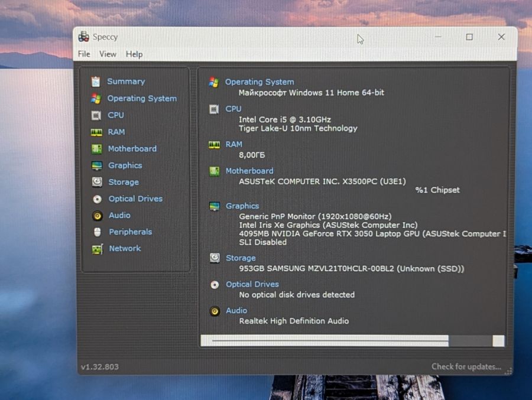532x400 pixels.
Task: Click the Speccy app icon in title bar
Action: 83,37
